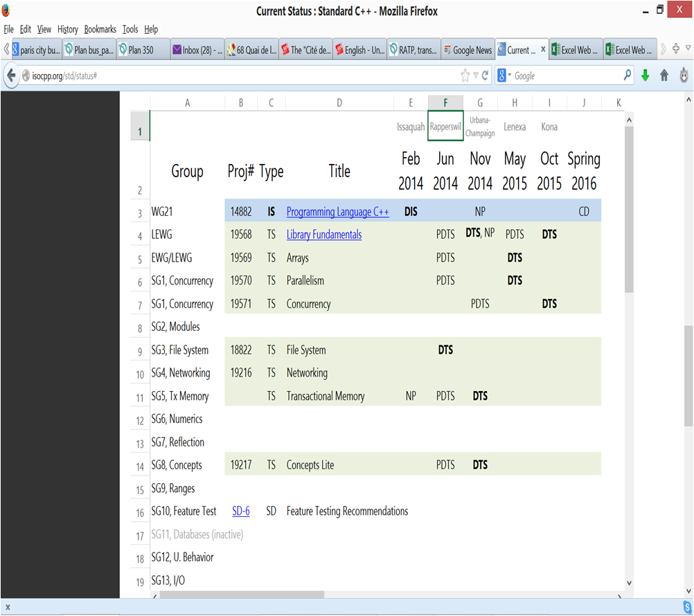Select the File System title cell
Image resolution: width=694 pixels, height=616 pixels.
[x=339, y=350]
